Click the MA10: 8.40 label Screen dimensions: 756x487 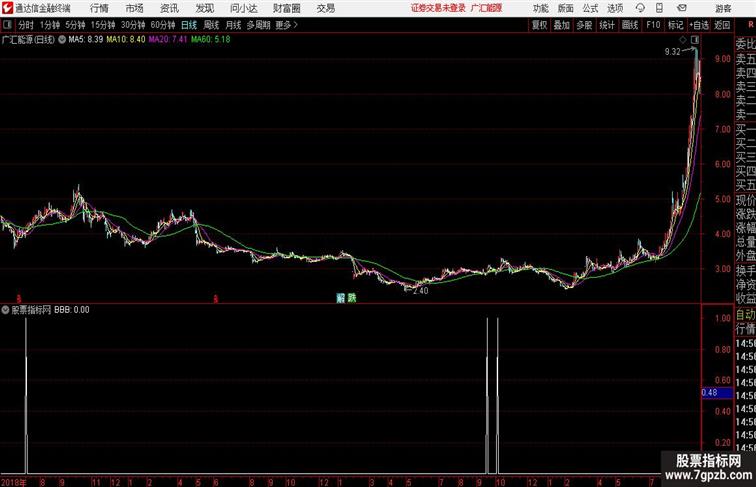point(126,40)
